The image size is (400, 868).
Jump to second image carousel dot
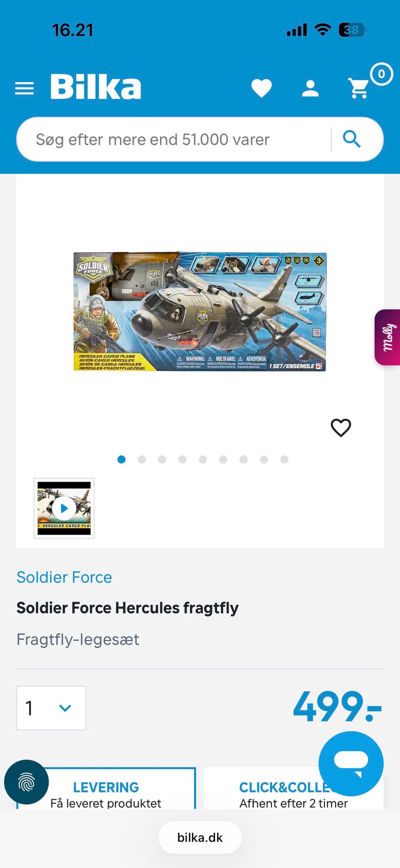click(142, 459)
